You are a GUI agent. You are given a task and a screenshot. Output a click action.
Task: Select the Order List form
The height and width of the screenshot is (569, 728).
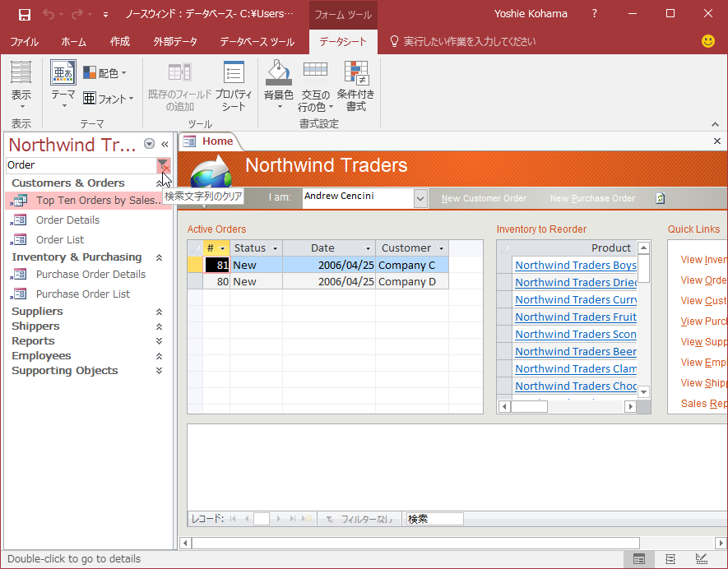pyautogui.click(x=60, y=240)
